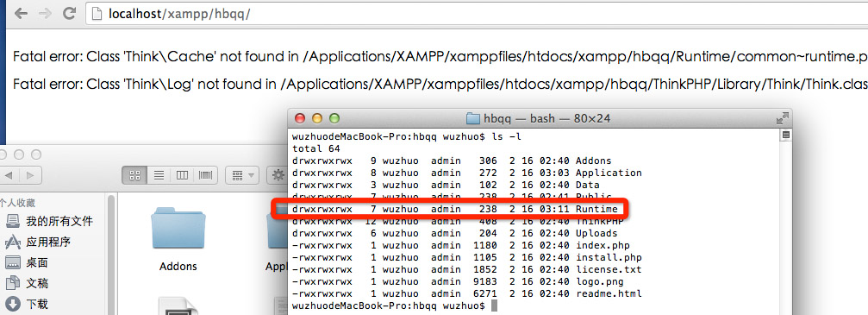Image resolution: width=868 pixels, height=315 pixels.
Task: Click the install.php row in Terminal
Action: click(x=466, y=257)
